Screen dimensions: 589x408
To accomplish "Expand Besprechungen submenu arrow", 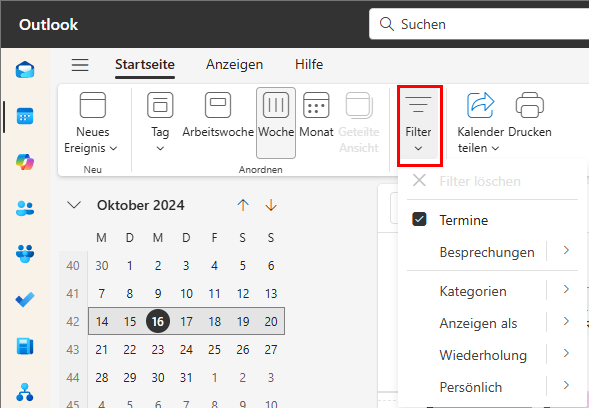I will [566, 250].
